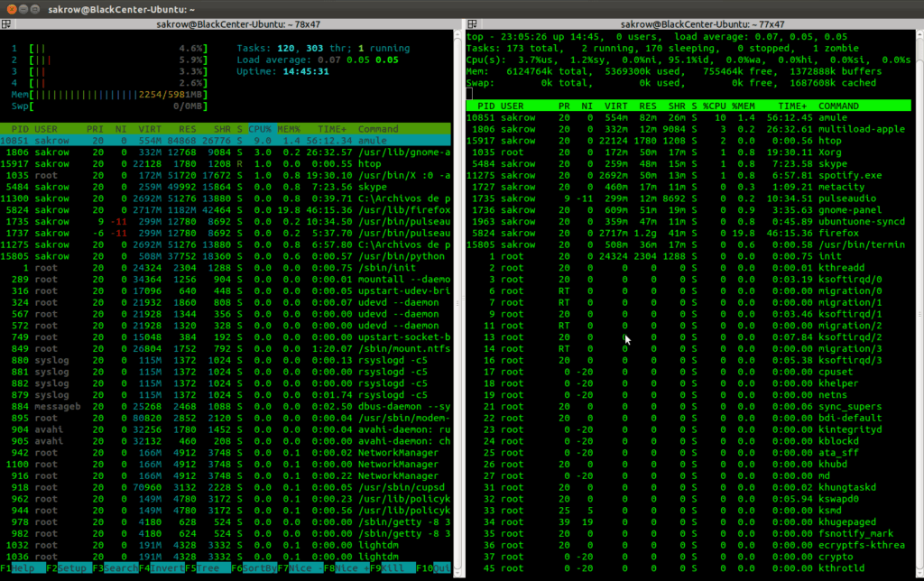Screen dimensions: 924x581
Task: Select dbus-daemon row in htop
Action: (x=226, y=407)
